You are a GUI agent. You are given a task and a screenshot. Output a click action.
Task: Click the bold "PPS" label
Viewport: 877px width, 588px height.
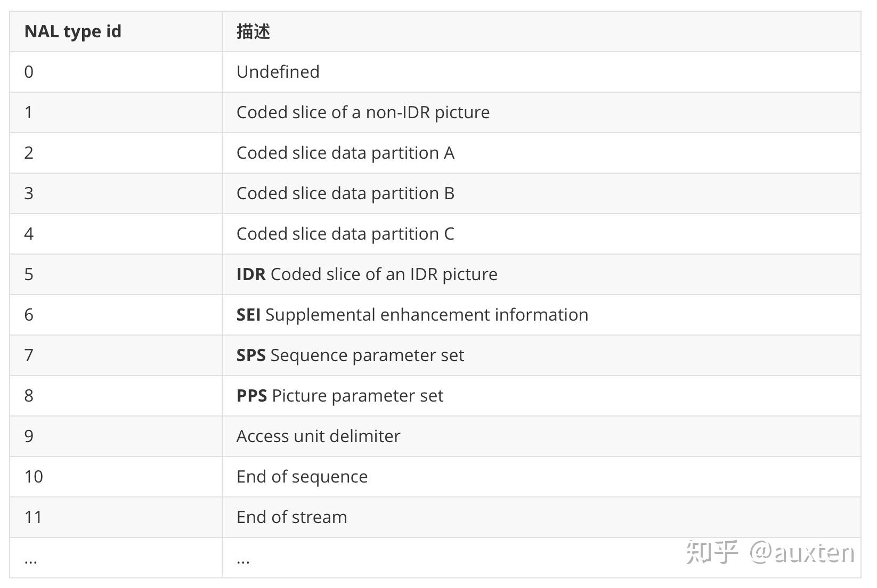tap(251, 396)
